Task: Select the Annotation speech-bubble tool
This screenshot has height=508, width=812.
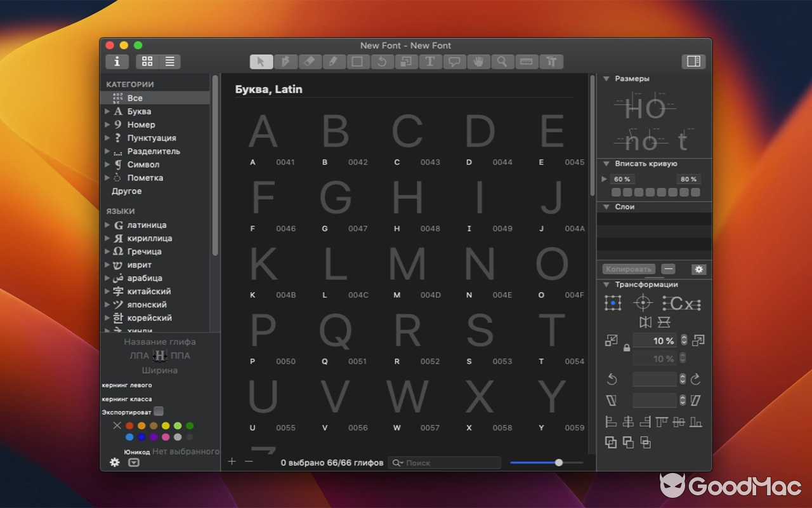Action: (x=454, y=62)
